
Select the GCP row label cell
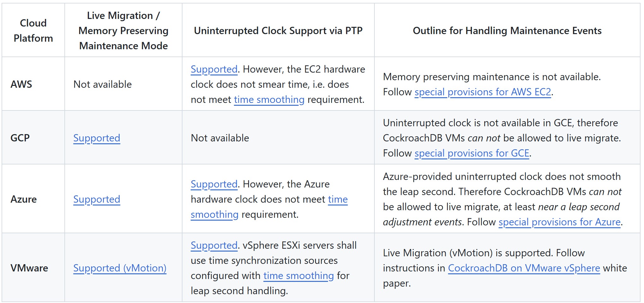pos(20,138)
